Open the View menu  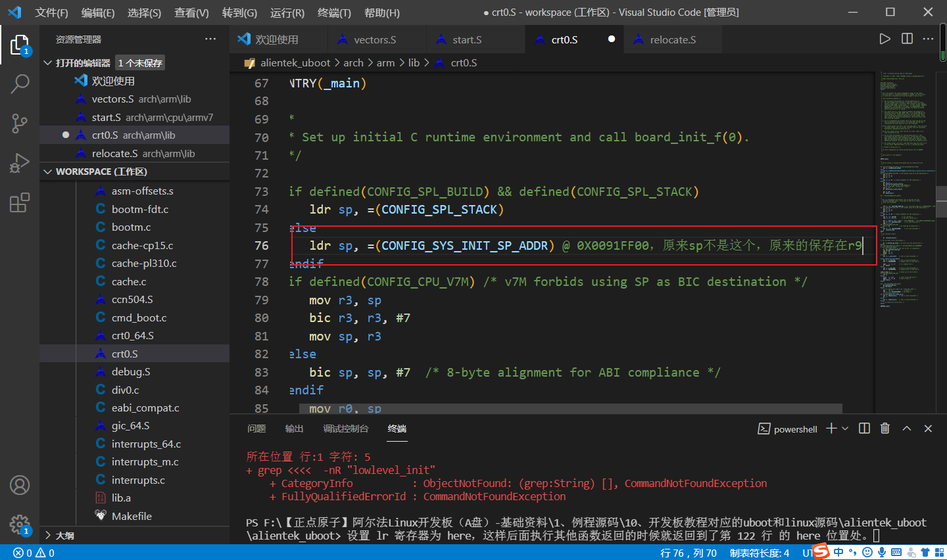[191, 12]
